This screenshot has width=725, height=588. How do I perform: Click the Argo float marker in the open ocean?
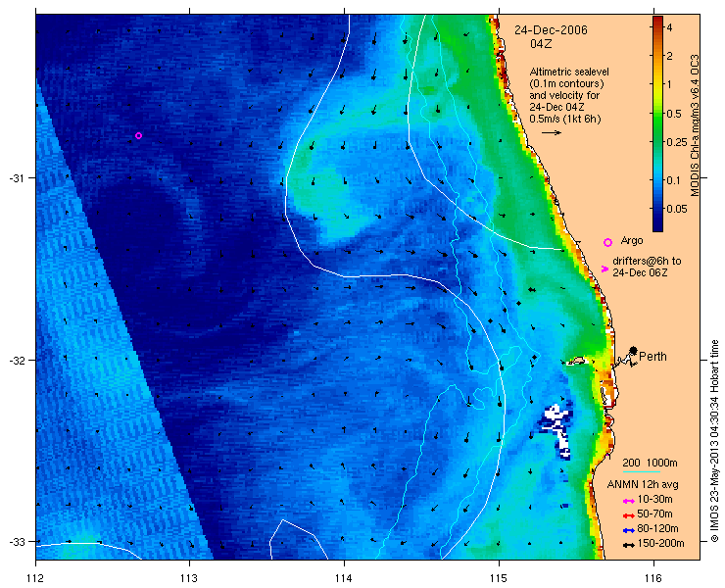pos(138,135)
